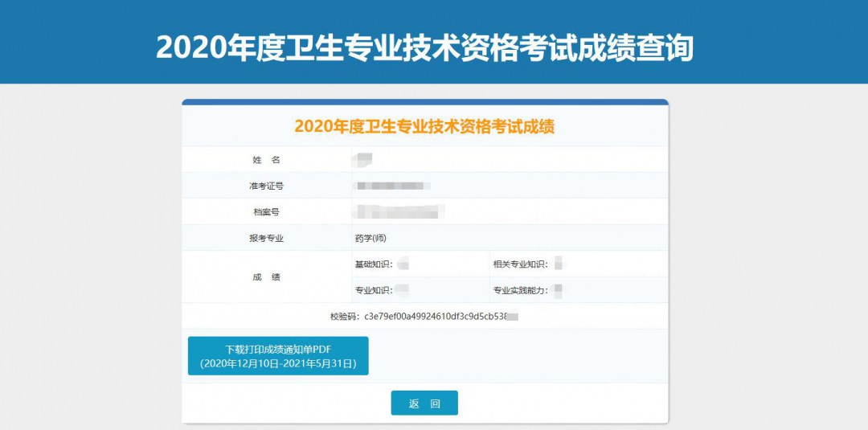Click the 成绩 row label
The width and height of the screenshot is (868, 430).
(x=266, y=277)
